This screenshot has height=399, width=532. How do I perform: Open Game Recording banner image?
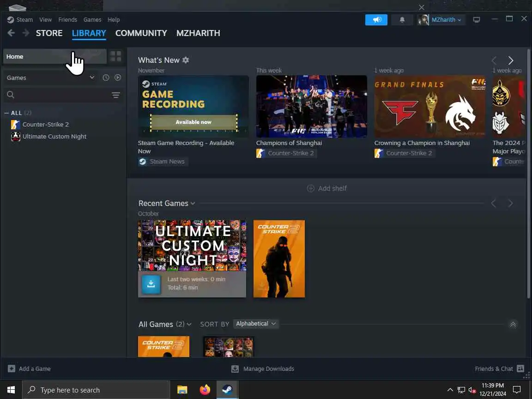193,106
